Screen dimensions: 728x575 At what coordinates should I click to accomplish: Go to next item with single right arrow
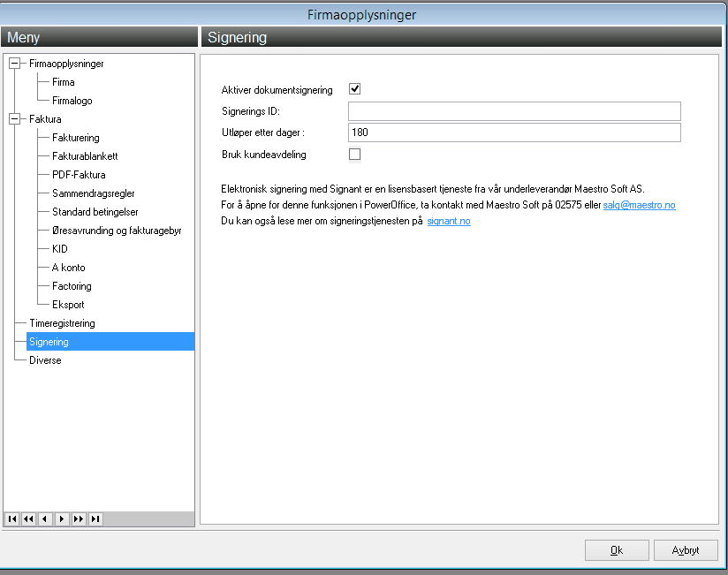pyautogui.click(x=62, y=518)
